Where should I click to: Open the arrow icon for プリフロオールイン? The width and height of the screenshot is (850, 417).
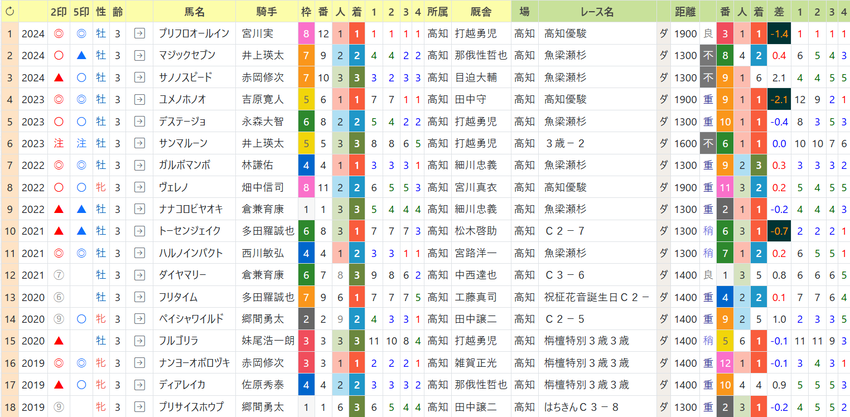coord(139,34)
